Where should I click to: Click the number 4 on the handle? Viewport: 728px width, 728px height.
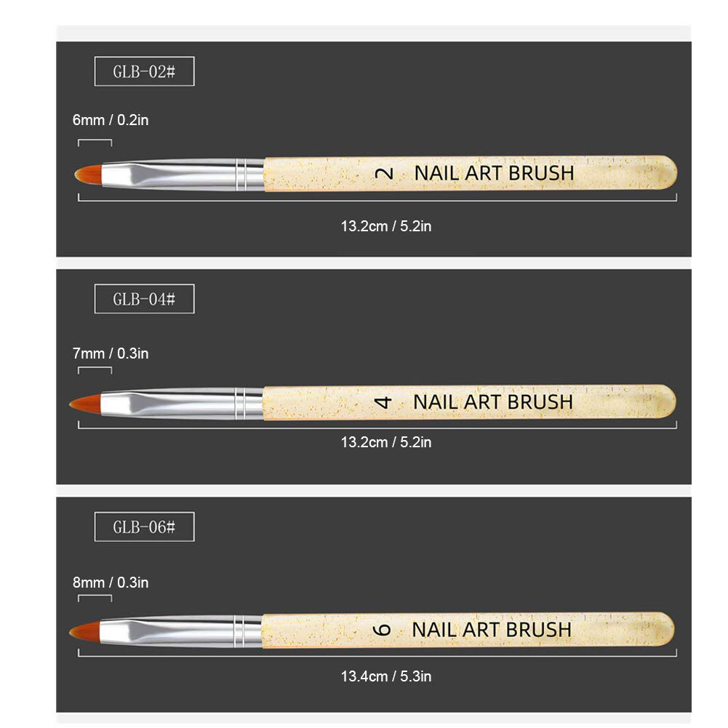pos(383,402)
